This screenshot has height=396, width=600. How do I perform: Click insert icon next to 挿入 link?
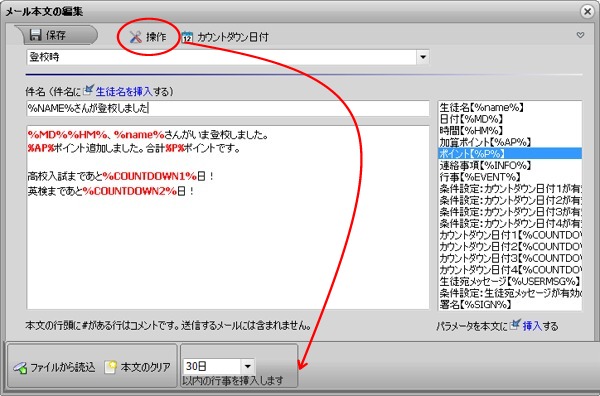click(516, 325)
